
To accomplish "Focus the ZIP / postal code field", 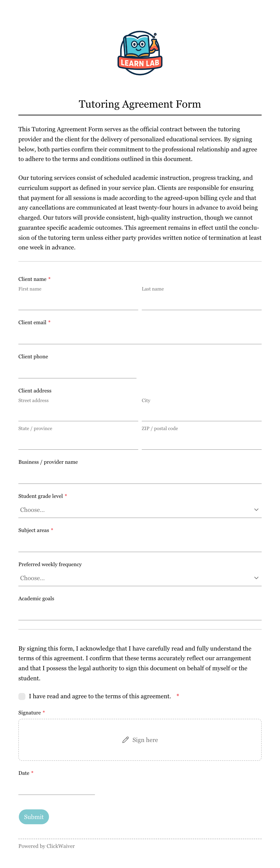I will [x=201, y=442].
